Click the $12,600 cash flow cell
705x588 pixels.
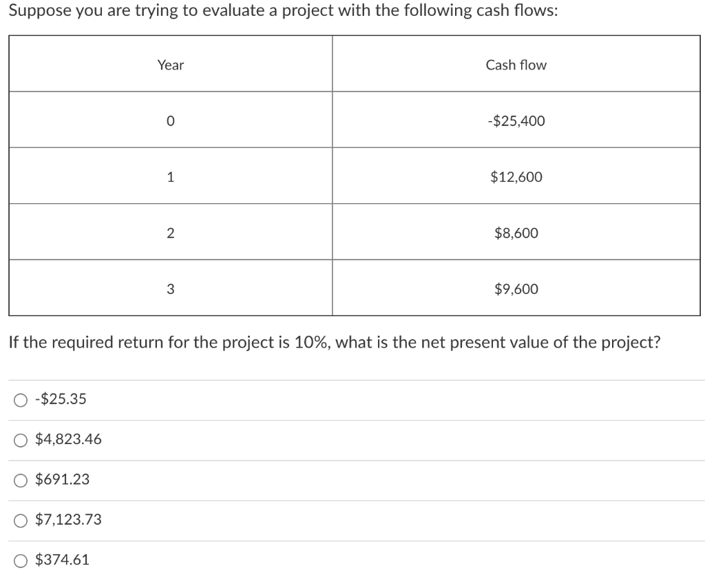pyautogui.click(x=516, y=177)
